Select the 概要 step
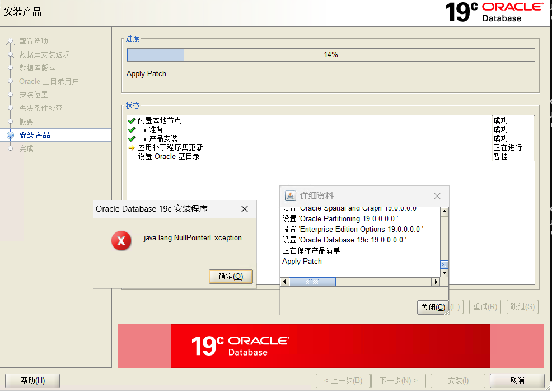 click(x=26, y=122)
